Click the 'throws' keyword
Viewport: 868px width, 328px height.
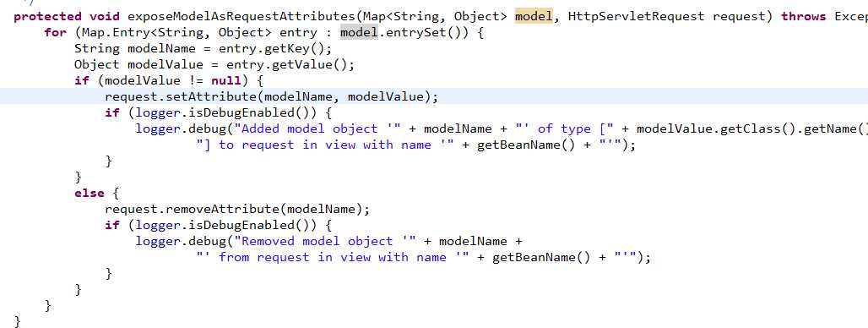pos(803,17)
